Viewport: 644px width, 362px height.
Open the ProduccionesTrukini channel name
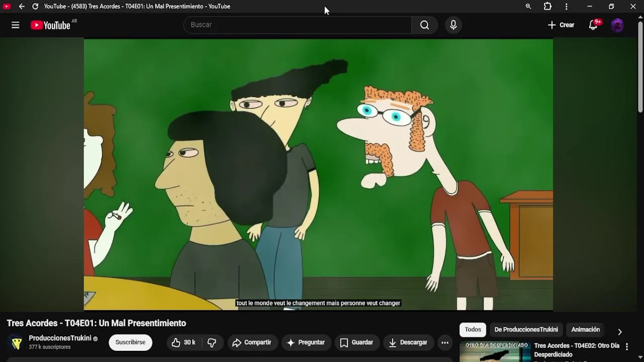60,338
